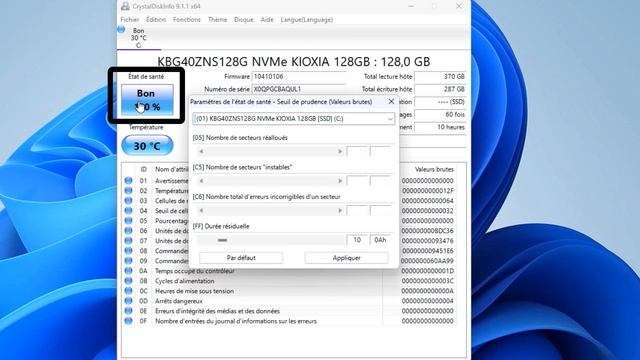Open the Édition menu
Screen dimensions: 640x360
tap(156, 20)
